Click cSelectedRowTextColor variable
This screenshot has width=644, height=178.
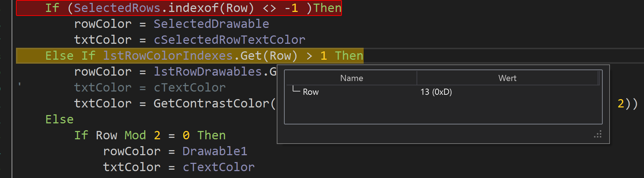point(229,40)
